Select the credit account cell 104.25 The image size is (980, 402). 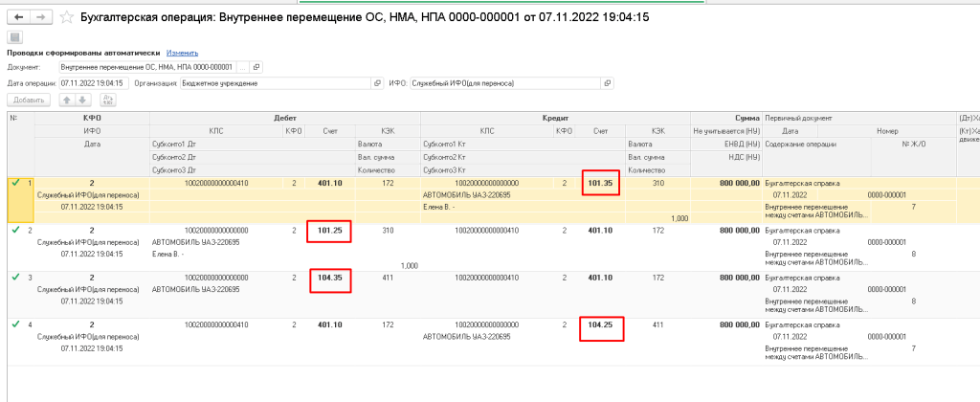pyautogui.click(x=601, y=325)
